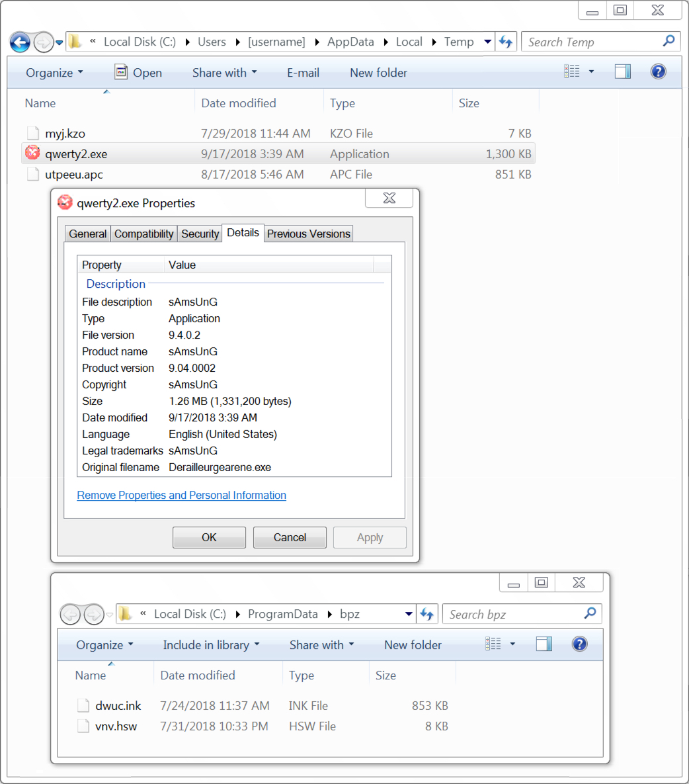Screen dimensions: 689x784
Task: Open Help in the Temp window
Action: pyautogui.click(x=658, y=72)
